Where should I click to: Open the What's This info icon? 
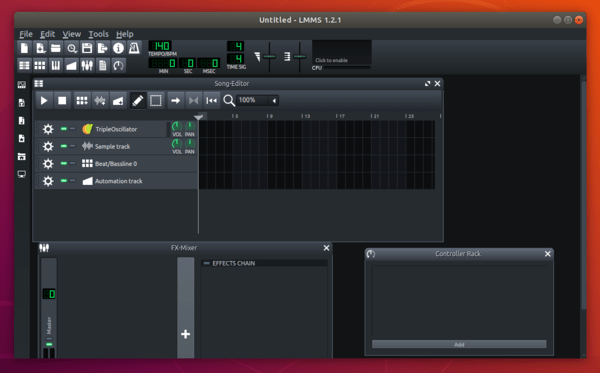(119, 48)
